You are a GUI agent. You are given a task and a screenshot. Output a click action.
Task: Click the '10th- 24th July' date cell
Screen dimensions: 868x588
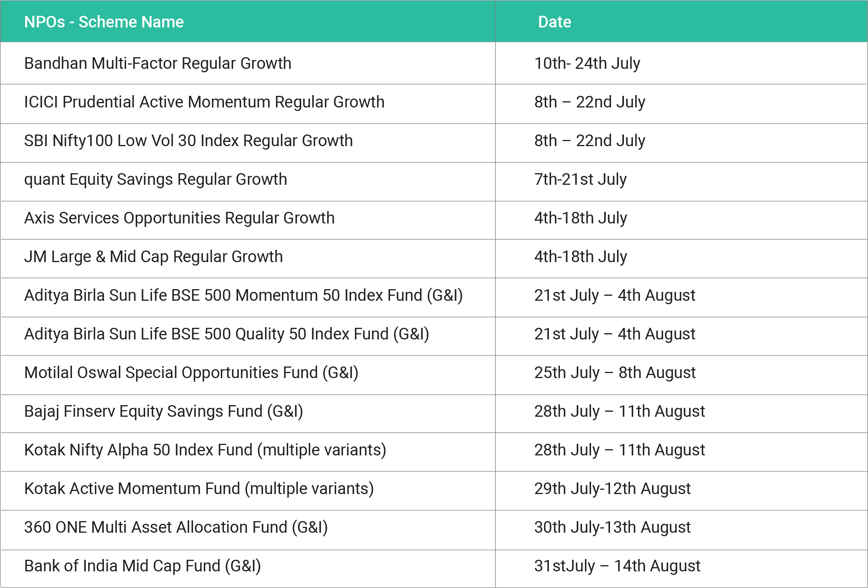587,63
